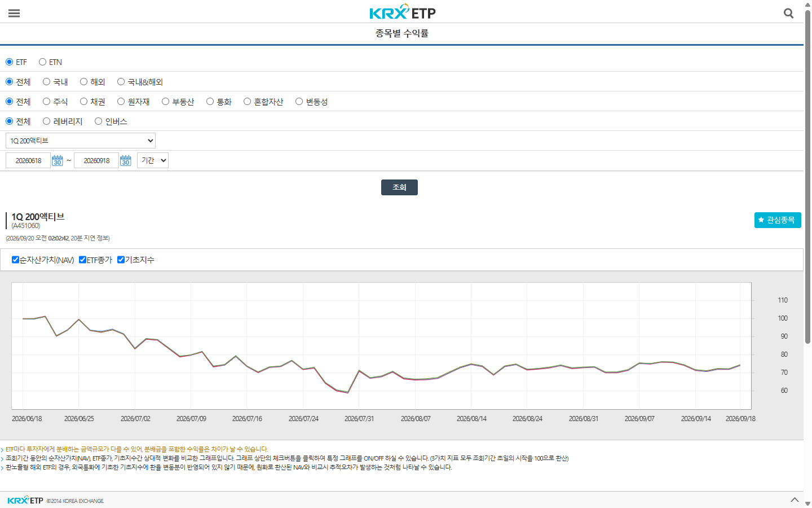Click the end date field 20260918
Screen dimensions: 812x508
pyautogui.click(x=96, y=160)
